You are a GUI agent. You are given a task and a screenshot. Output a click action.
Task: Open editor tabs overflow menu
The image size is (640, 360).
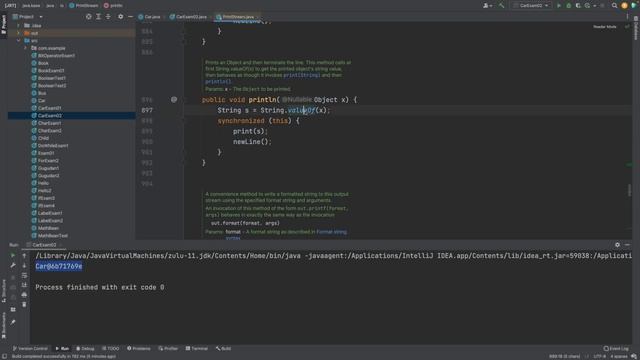pyautogui.click(x=627, y=17)
